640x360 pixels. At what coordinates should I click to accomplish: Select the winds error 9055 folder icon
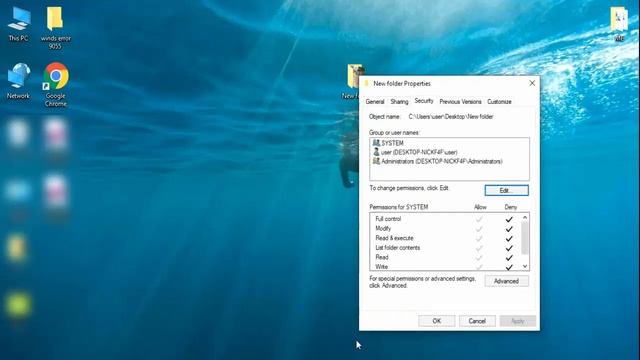[55, 18]
